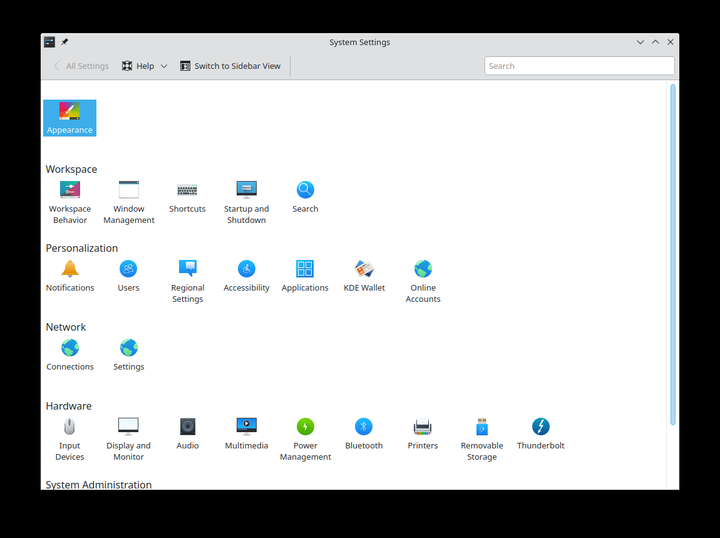Open network Connections settings
This screenshot has height=538, width=720.
point(70,355)
